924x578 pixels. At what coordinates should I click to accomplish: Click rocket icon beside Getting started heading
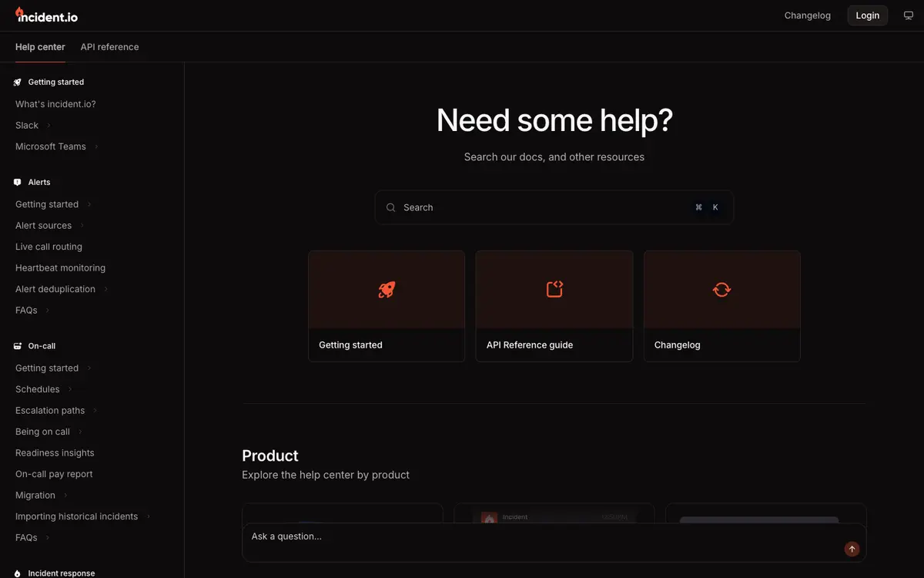pos(18,82)
